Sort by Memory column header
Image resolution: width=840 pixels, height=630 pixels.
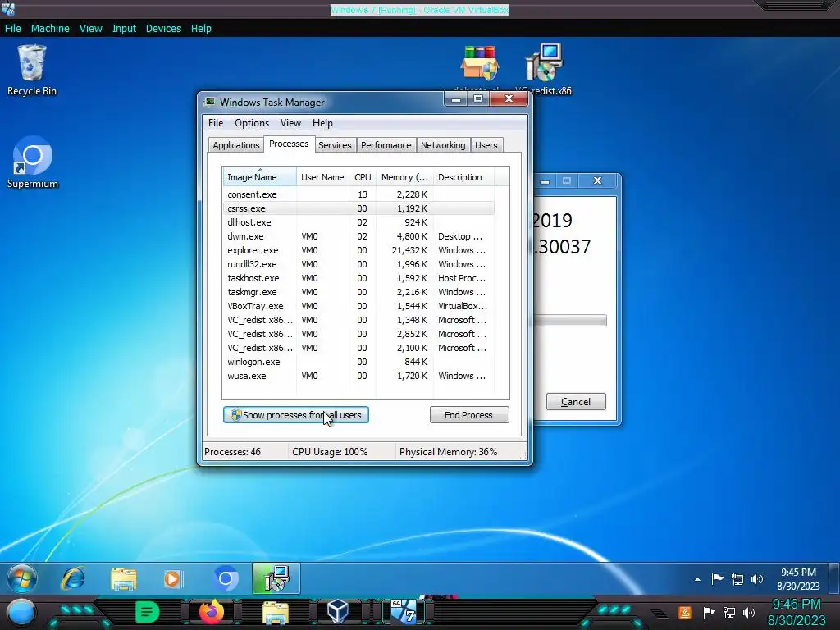[x=404, y=177]
